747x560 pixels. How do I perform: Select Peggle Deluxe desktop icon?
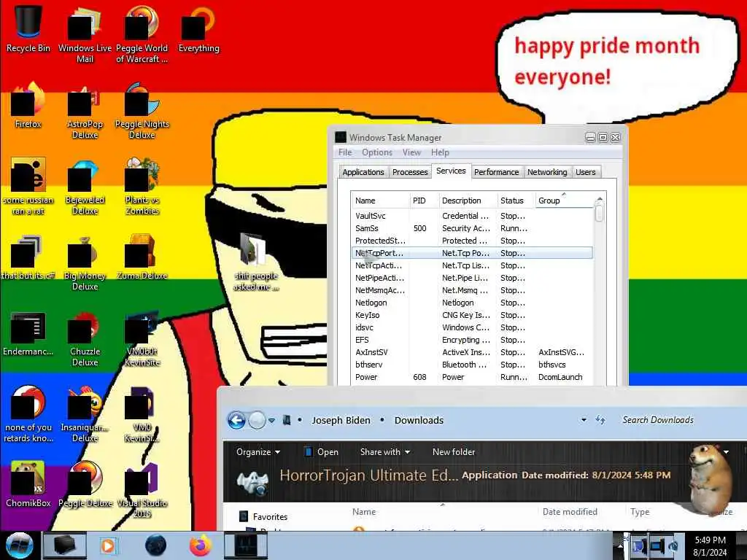(85, 485)
